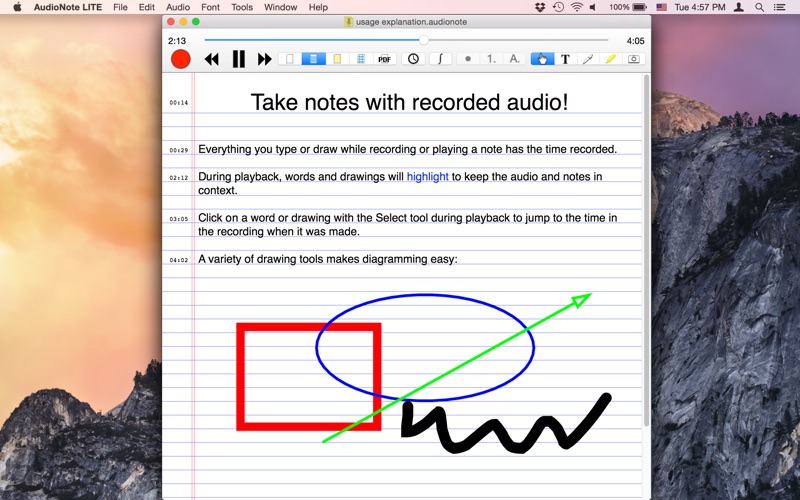Click the clock showing Tue 4:57 PM
This screenshot has height=500, width=800.
700,7
